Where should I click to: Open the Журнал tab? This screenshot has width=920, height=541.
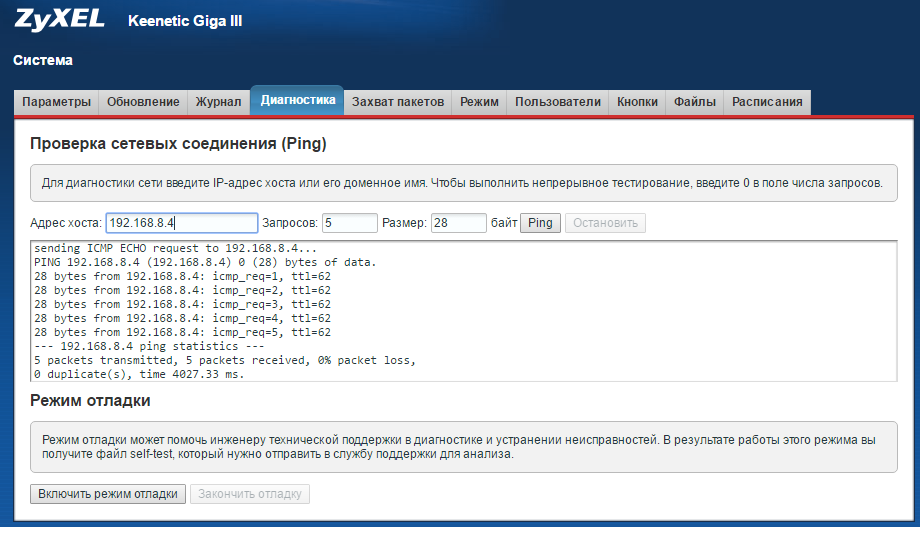coord(218,102)
